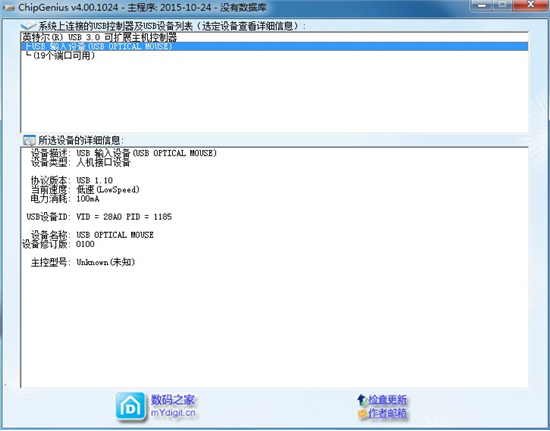Open the 检查更新 link

tap(388, 400)
